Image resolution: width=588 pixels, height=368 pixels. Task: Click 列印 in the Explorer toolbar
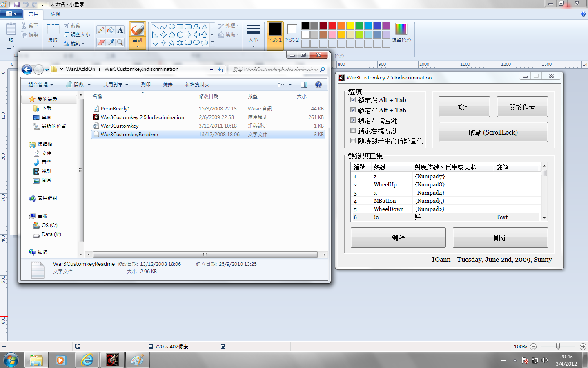146,85
